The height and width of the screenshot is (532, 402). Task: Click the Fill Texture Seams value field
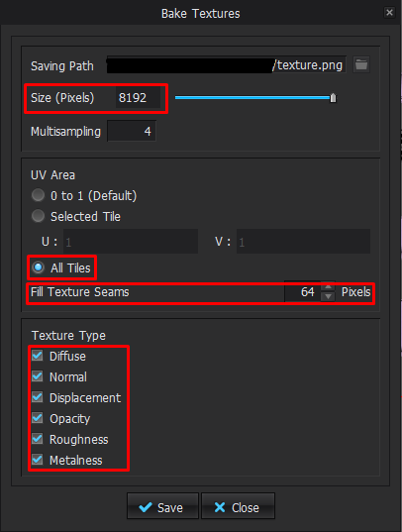click(303, 292)
